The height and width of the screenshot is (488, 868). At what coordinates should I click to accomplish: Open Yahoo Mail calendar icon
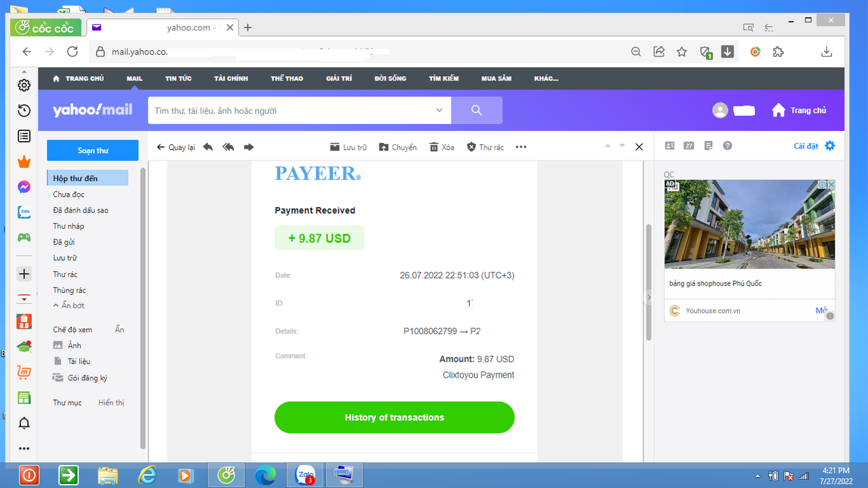coord(689,146)
